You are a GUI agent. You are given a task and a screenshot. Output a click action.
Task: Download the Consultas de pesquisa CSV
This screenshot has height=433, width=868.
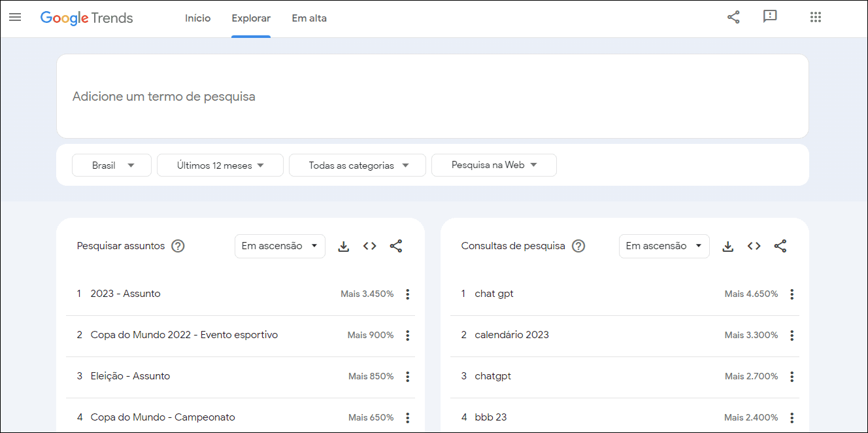(728, 246)
